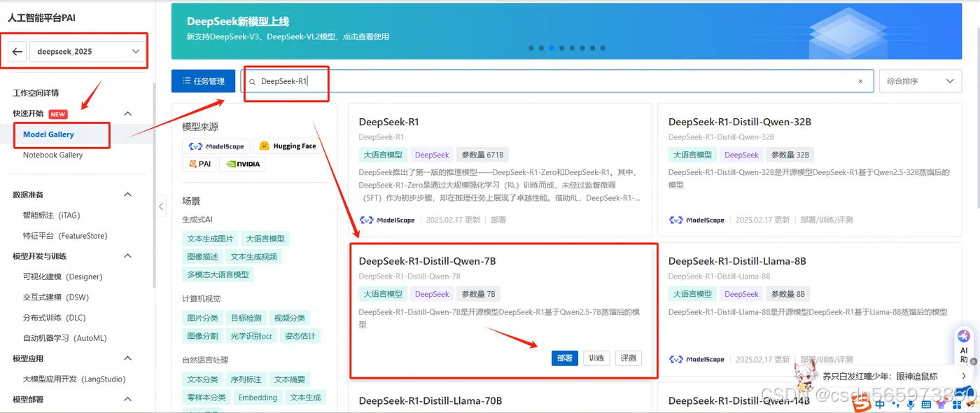Click the 任务管理 task management button
Viewport: 980px width, 413px height.
coord(203,80)
